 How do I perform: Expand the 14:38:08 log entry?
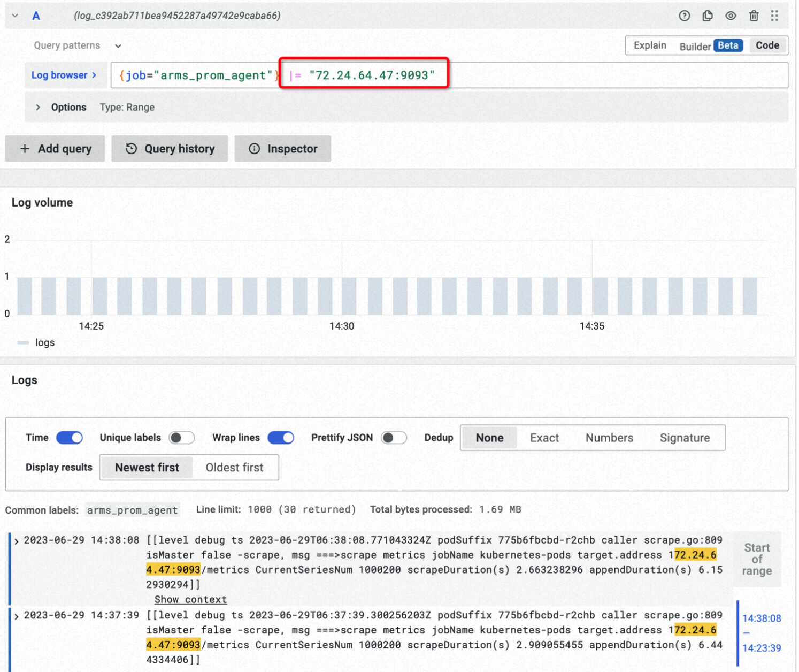coord(17,541)
